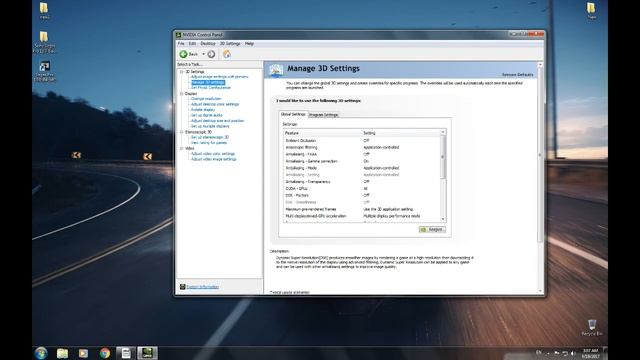Select Manage 3D settings in tree
640x360 pixels.
[x=208, y=82]
